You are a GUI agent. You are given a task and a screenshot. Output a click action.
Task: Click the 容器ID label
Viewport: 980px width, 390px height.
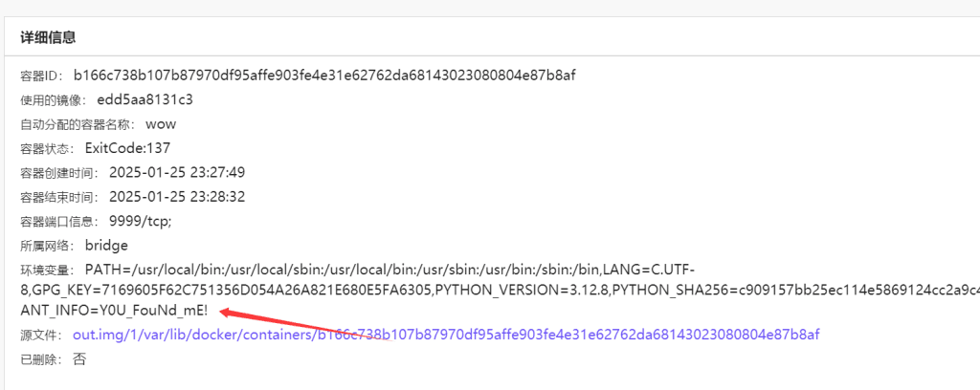41,76
